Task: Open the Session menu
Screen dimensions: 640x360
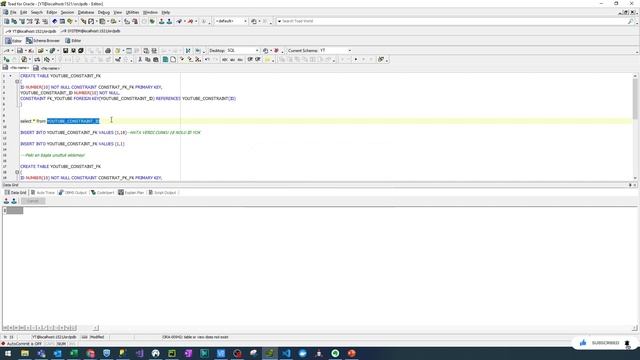Action: click(x=67, y=12)
